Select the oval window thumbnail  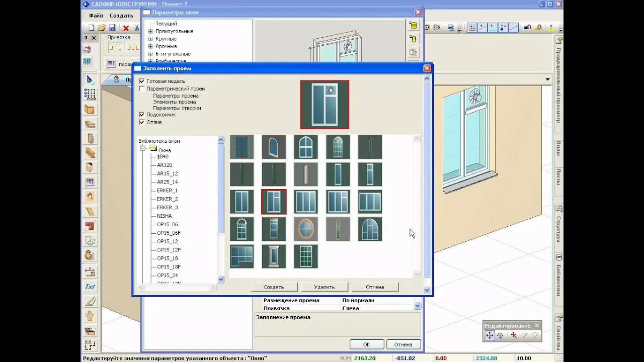pyautogui.click(x=306, y=229)
